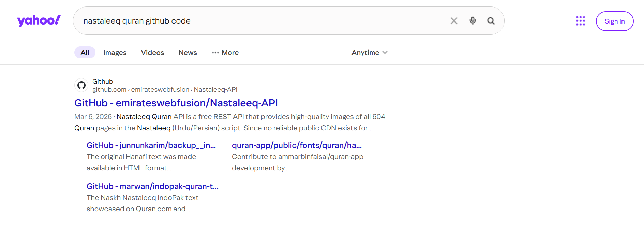Open the junnunkarim/backup sublink
The image size is (644, 230).
[x=151, y=145]
